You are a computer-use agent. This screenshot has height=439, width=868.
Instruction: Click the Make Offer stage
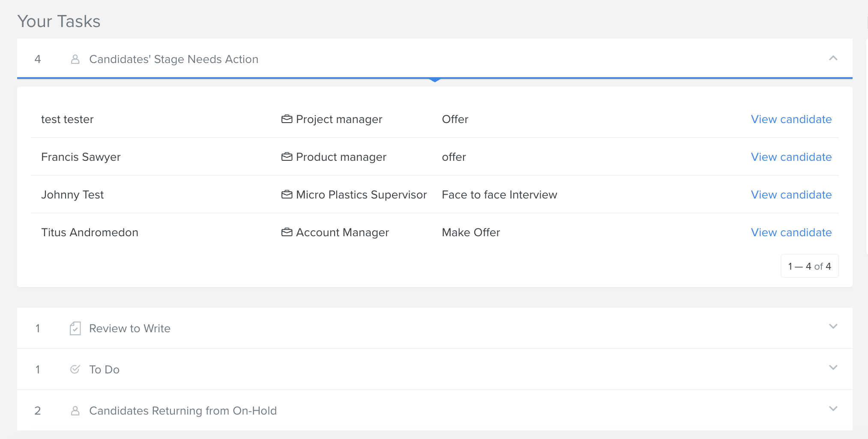pyautogui.click(x=471, y=232)
